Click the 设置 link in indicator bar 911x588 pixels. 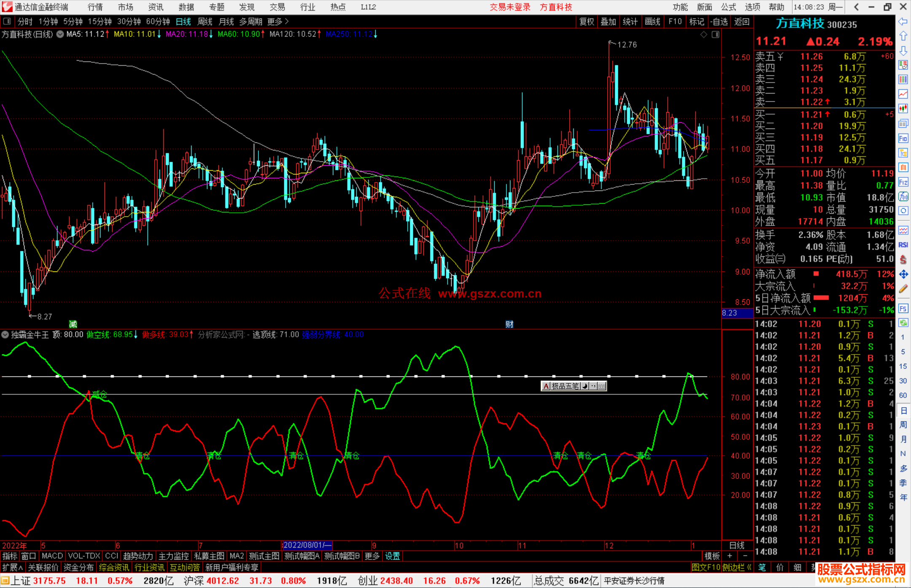tap(392, 556)
